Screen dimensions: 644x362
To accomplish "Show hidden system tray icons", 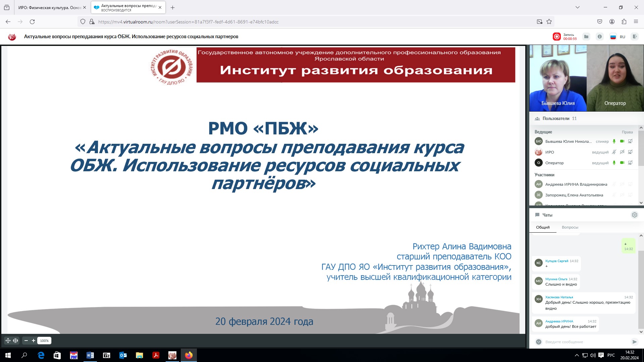I will [x=577, y=355].
